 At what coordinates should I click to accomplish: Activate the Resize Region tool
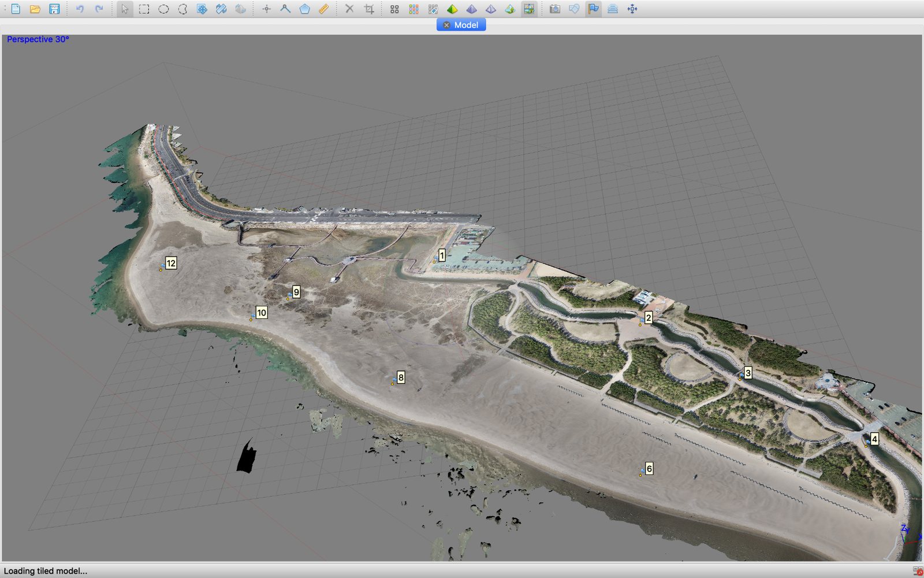(221, 9)
